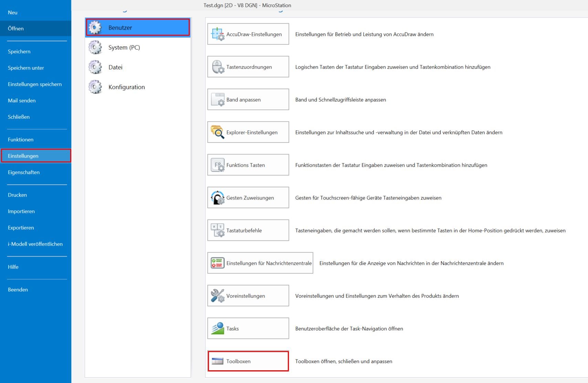
Task: Click the Tasks icon
Action: coord(218,328)
